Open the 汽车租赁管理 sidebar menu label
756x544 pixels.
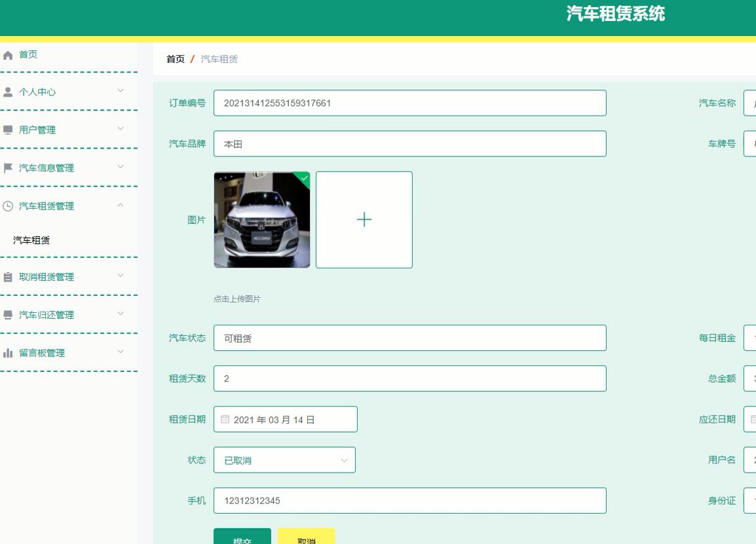click(47, 206)
